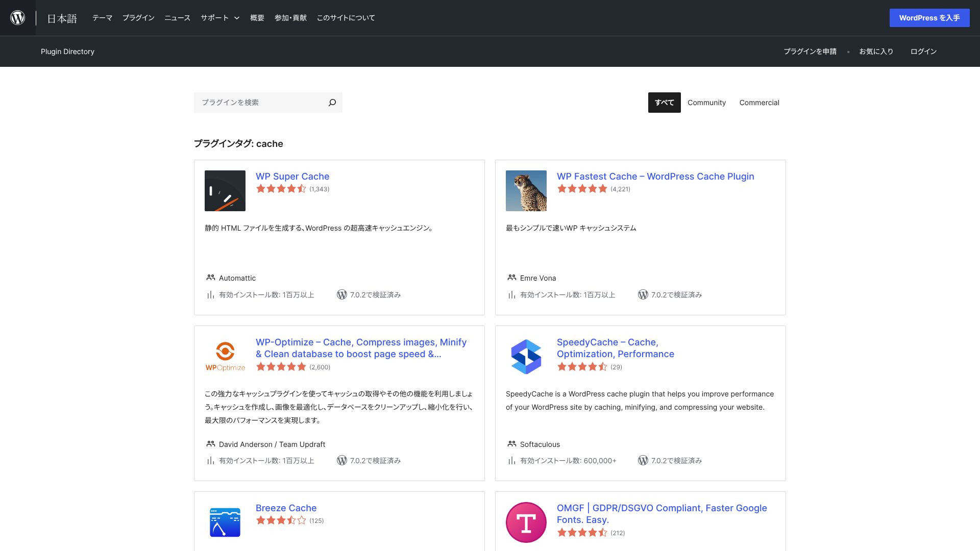Click installs chart icon in WP Fastest Cache card
Screen dimensions: 980x551
511,295
